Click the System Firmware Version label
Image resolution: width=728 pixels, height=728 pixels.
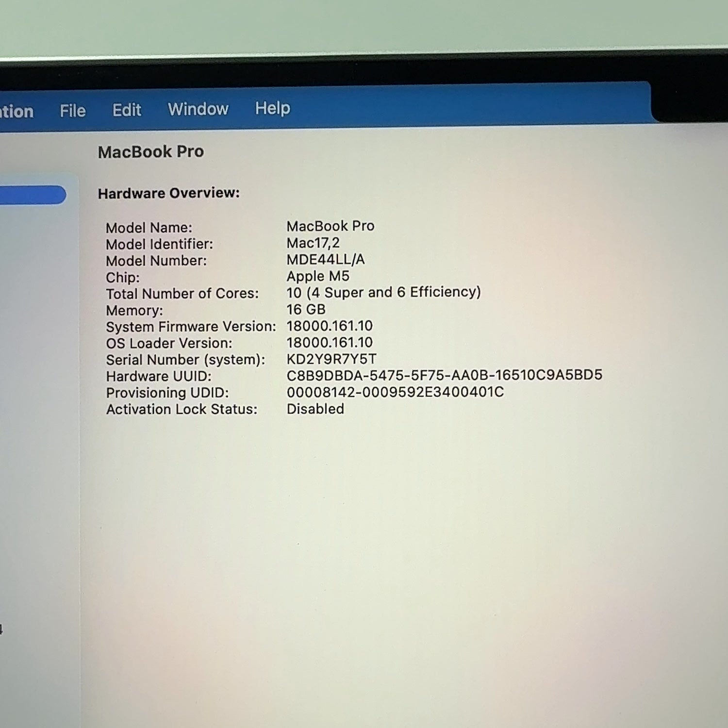[x=191, y=327]
